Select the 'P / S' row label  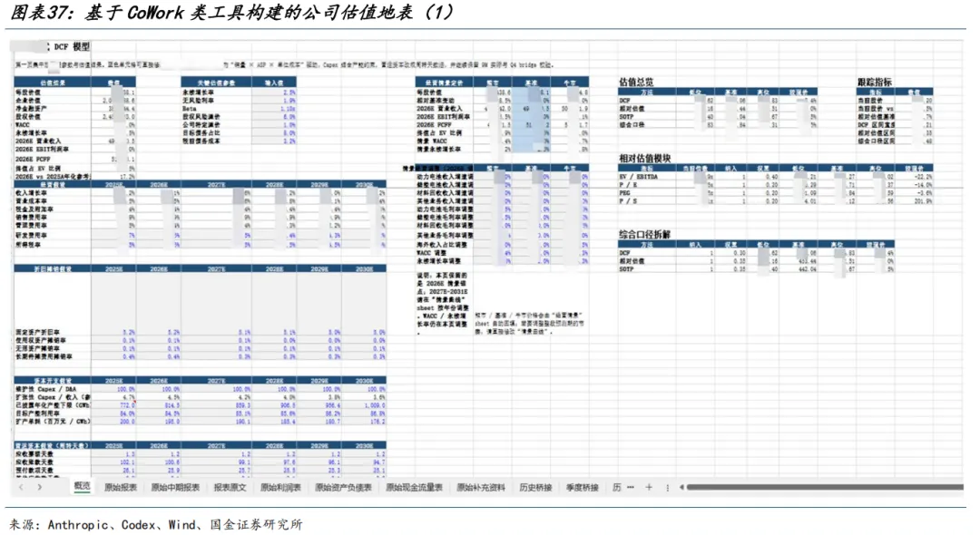[629, 201]
